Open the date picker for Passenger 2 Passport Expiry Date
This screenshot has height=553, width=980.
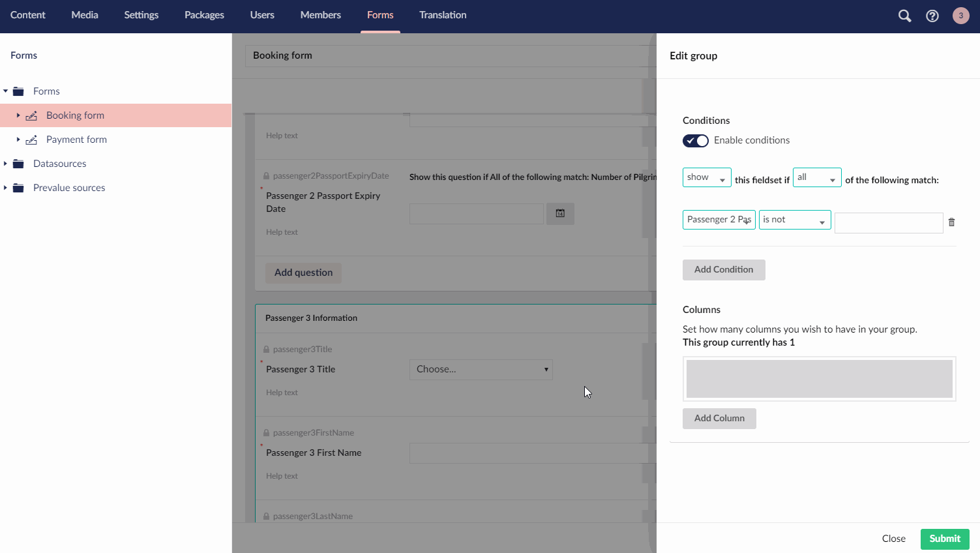560,213
